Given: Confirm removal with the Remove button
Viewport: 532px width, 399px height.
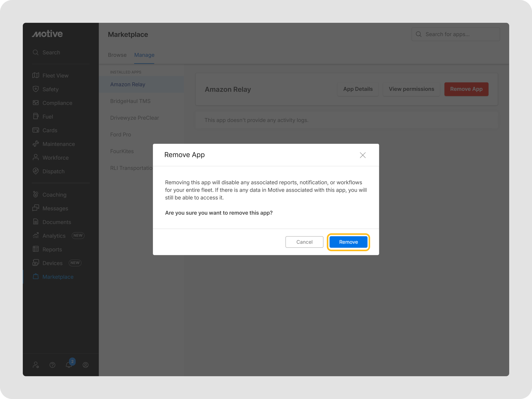Looking at the screenshot, I should [x=348, y=242].
